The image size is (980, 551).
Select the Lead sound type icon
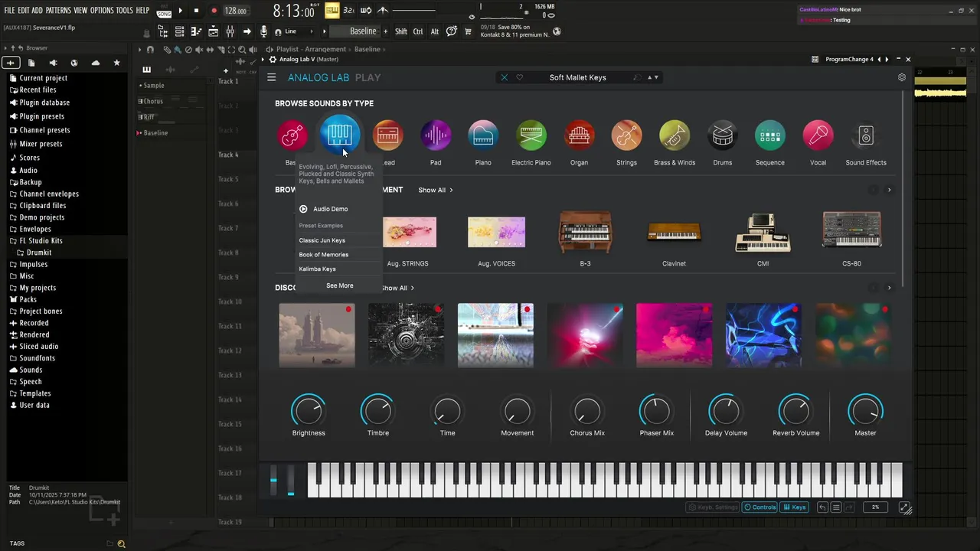387,136
